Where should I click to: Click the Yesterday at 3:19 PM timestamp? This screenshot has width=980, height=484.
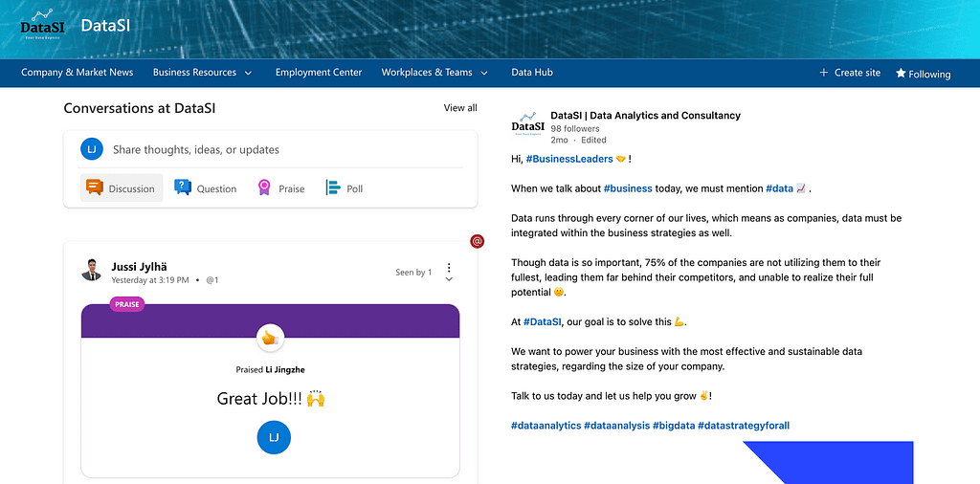click(150, 280)
